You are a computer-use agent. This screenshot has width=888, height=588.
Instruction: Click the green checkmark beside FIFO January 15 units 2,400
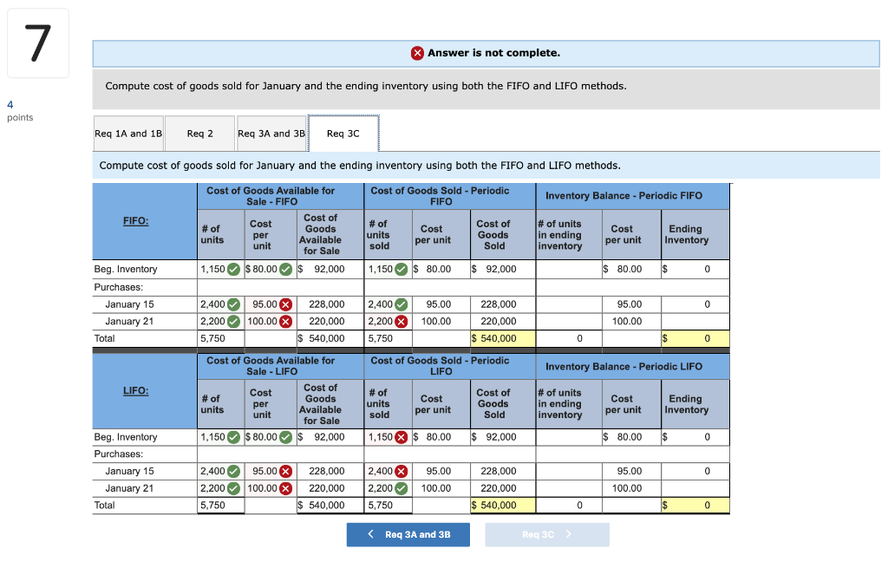[234, 304]
